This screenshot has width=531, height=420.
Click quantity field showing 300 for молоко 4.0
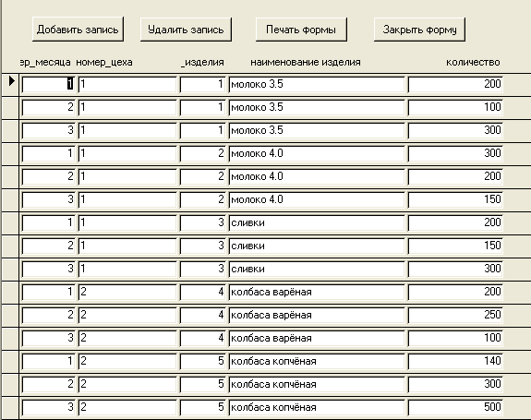tap(455, 153)
